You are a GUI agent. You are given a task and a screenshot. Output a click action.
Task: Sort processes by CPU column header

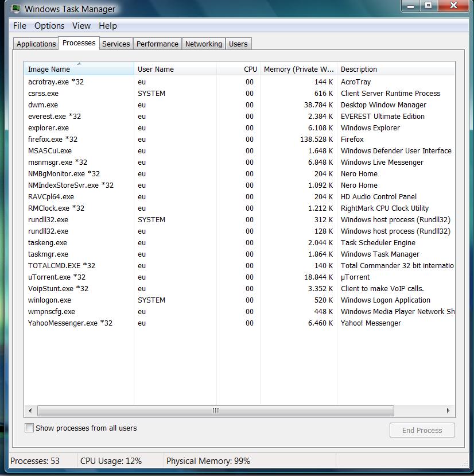(238, 69)
